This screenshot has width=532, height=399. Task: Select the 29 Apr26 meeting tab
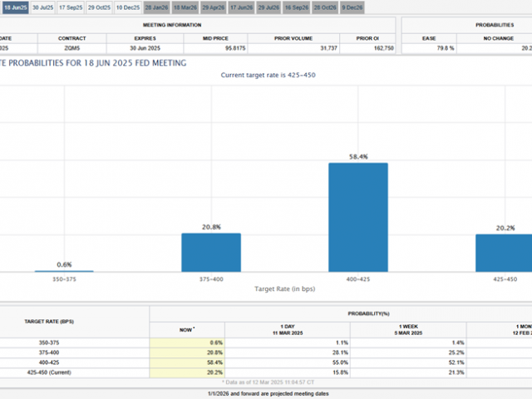pos(213,7)
